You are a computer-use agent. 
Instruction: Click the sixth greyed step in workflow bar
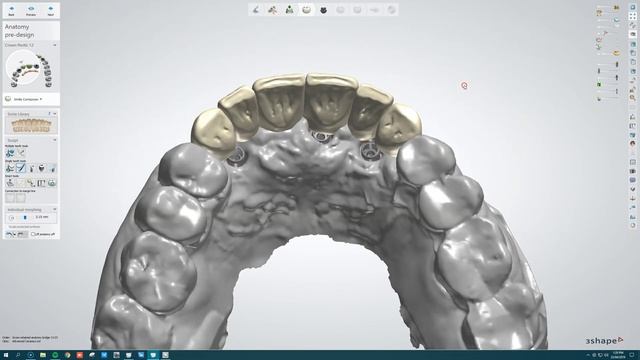click(340, 9)
